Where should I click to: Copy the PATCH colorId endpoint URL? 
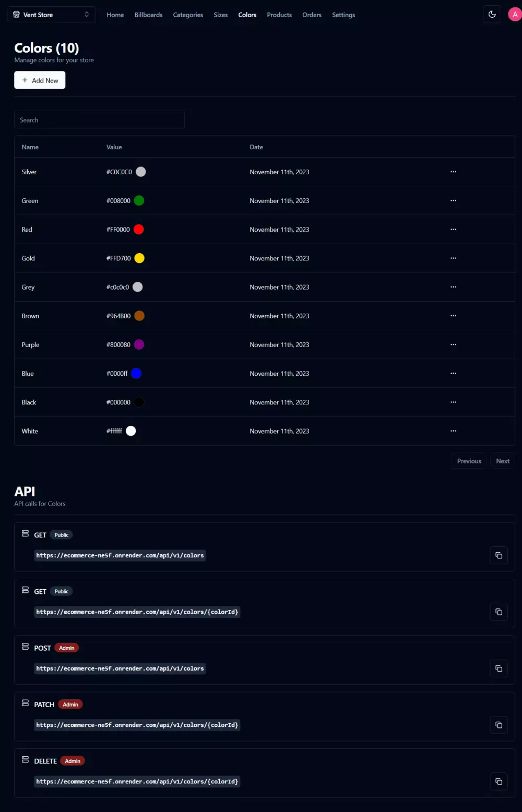(x=499, y=725)
